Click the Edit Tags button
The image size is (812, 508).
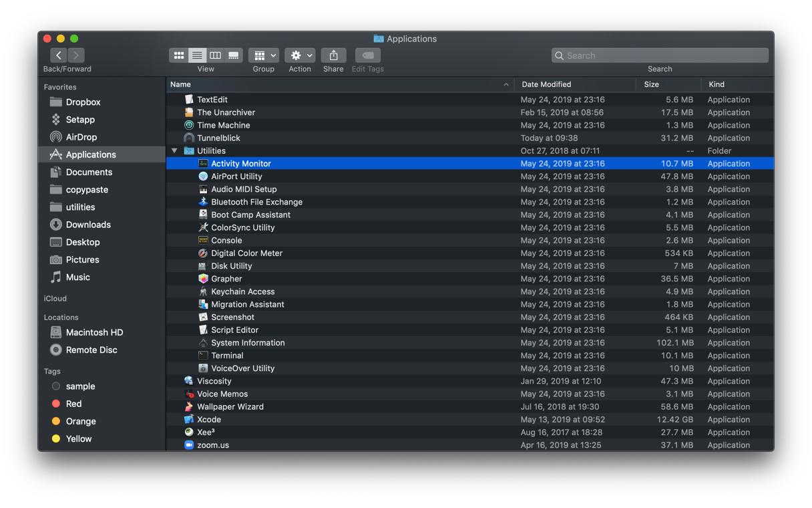368,55
